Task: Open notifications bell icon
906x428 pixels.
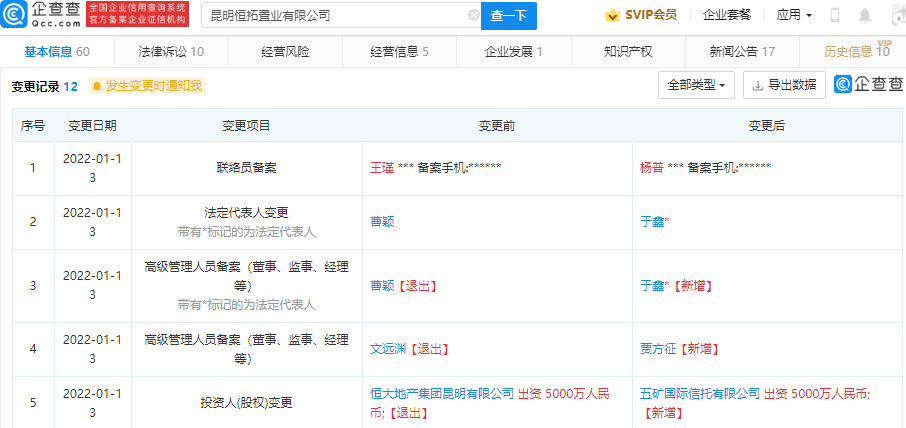Action: click(864, 16)
